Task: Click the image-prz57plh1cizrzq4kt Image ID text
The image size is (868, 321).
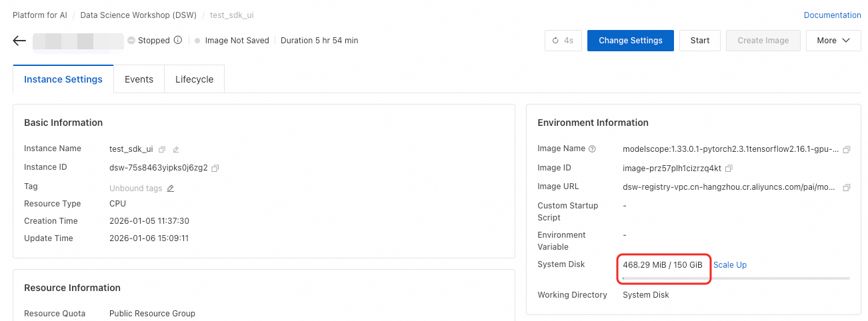Action: tap(672, 168)
